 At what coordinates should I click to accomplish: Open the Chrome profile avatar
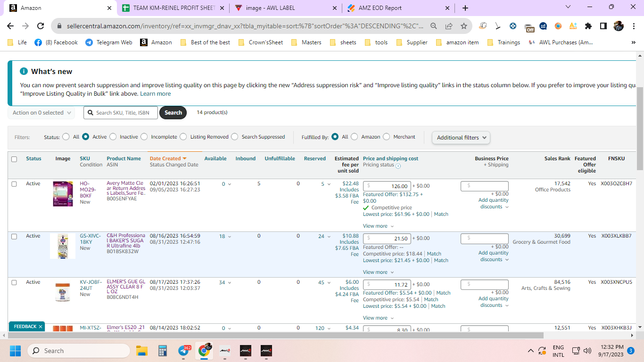[x=619, y=26]
